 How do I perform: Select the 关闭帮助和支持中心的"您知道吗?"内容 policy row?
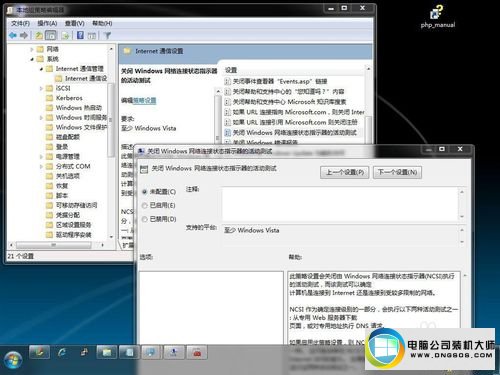tap(284, 91)
